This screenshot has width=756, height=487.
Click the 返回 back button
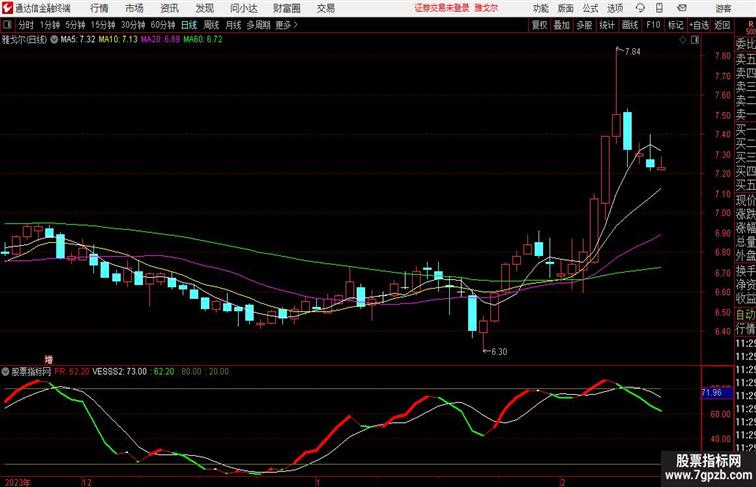tap(722, 25)
